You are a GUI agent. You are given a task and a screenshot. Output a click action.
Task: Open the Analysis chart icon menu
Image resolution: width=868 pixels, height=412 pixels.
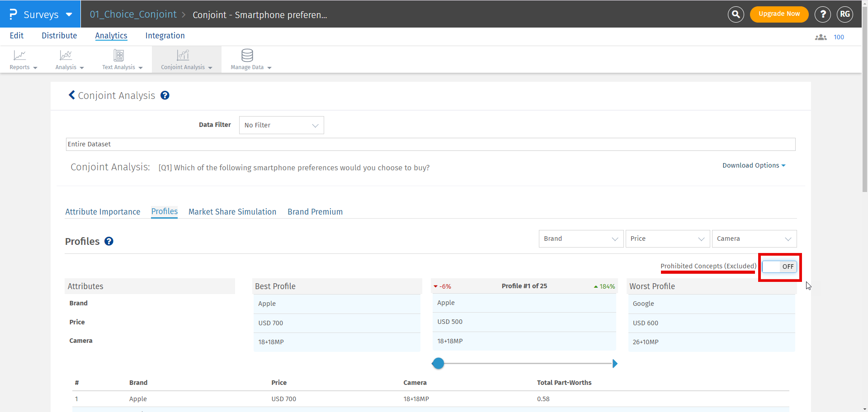(66, 56)
